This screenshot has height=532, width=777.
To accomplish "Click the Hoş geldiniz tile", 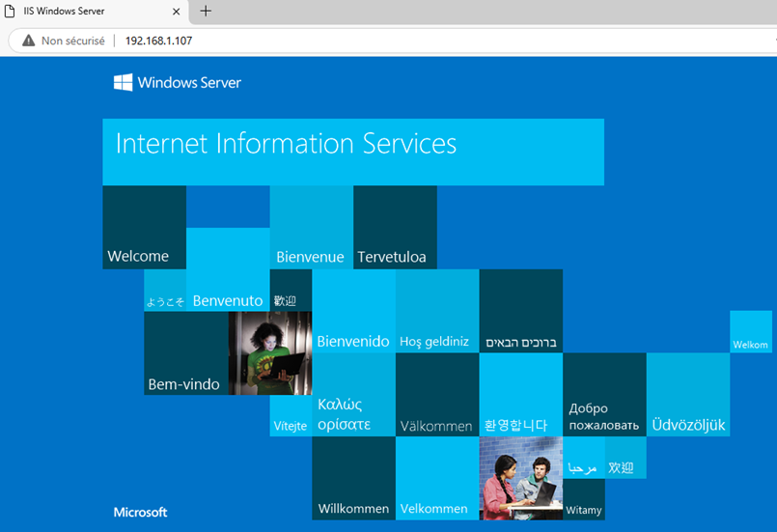I will pos(437,311).
